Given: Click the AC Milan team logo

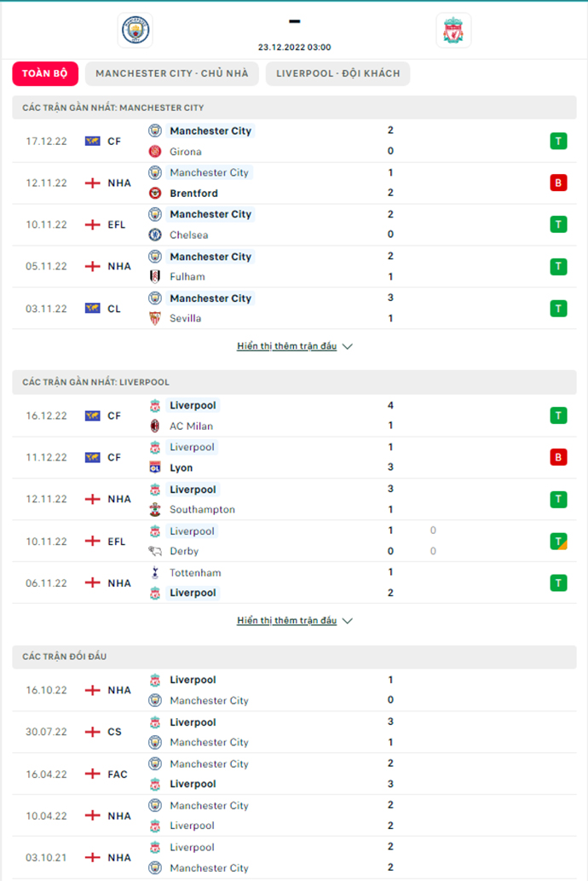Looking at the screenshot, I should coord(155,426).
